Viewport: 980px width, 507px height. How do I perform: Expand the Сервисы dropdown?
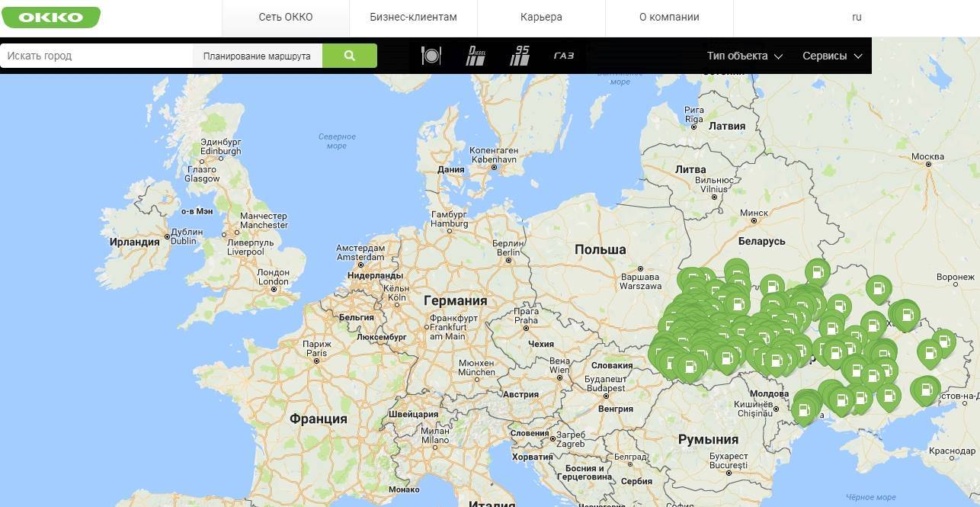831,56
